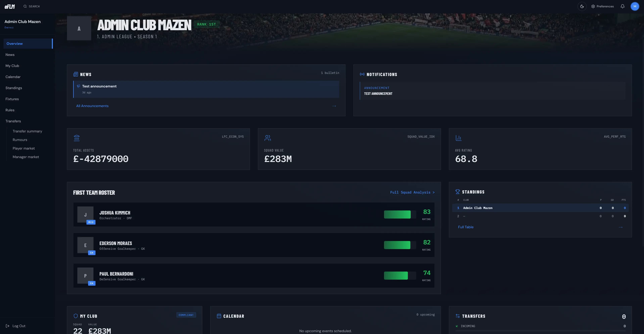This screenshot has height=334, width=644.
Task: Click the search magnifier icon
Action: 25,7
